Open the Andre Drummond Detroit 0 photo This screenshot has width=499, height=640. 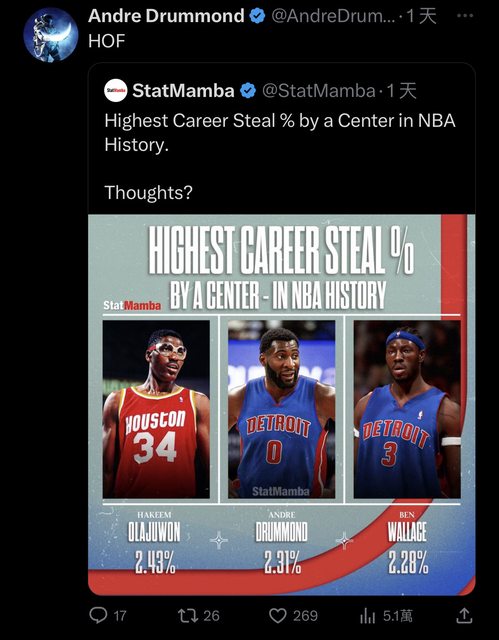point(281,409)
